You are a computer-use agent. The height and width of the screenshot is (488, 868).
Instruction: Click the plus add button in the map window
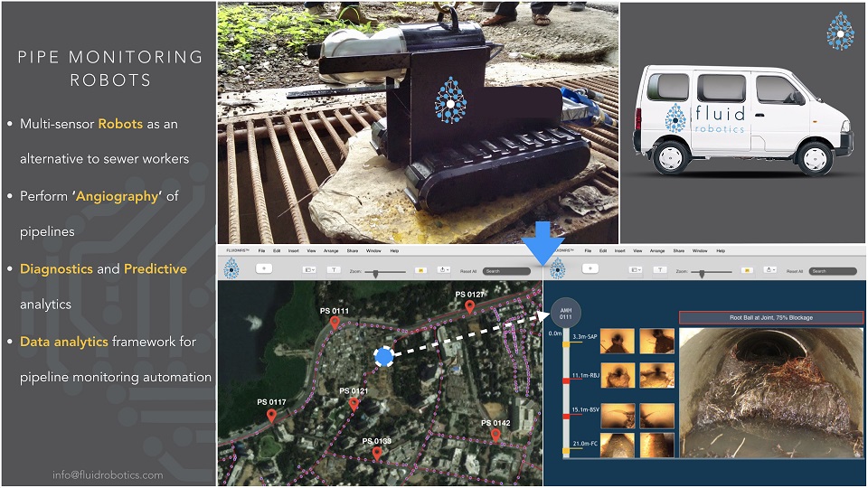click(x=263, y=268)
